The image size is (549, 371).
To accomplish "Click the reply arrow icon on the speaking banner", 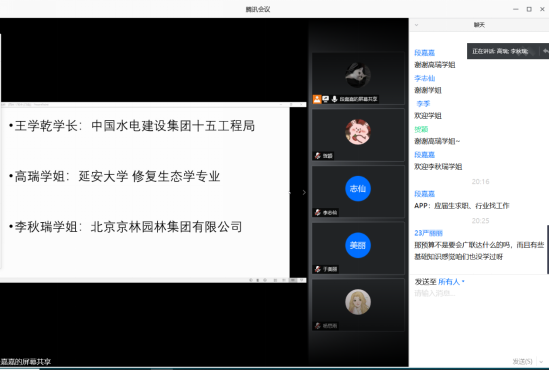I will click(x=545, y=51).
